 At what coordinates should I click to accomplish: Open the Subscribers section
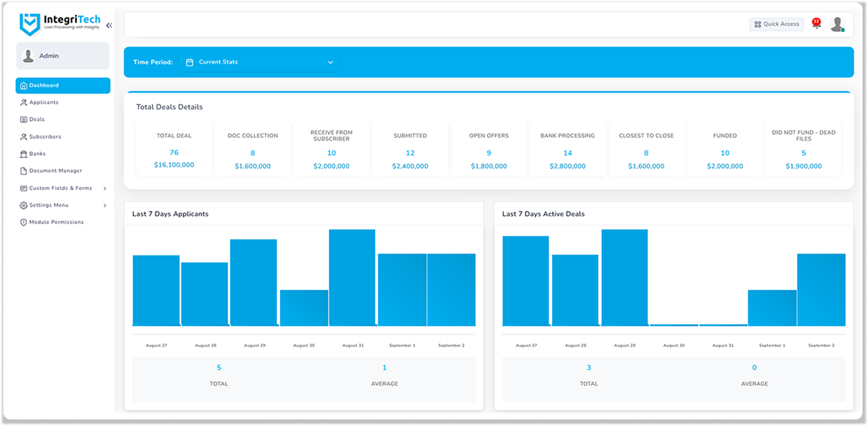coord(45,137)
